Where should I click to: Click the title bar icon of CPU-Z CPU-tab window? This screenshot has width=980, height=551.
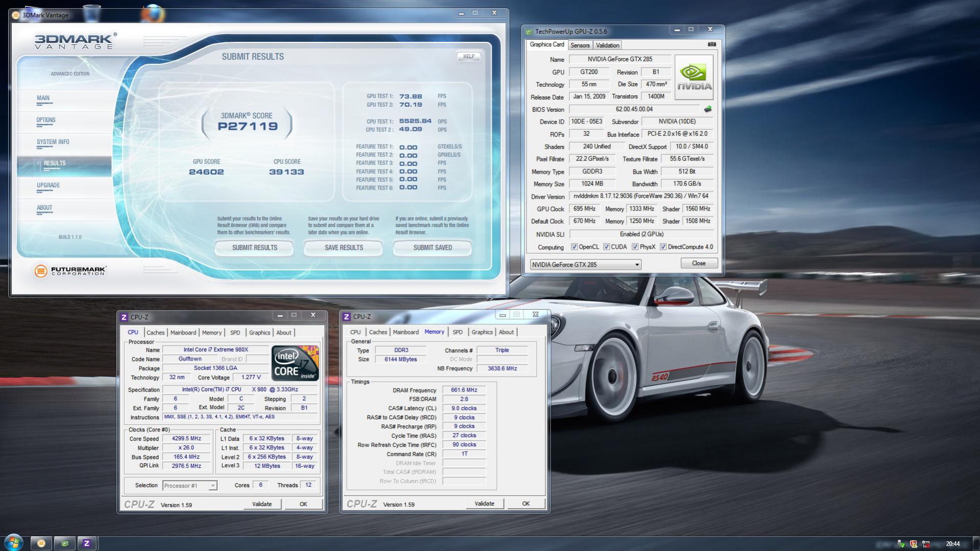click(124, 317)
